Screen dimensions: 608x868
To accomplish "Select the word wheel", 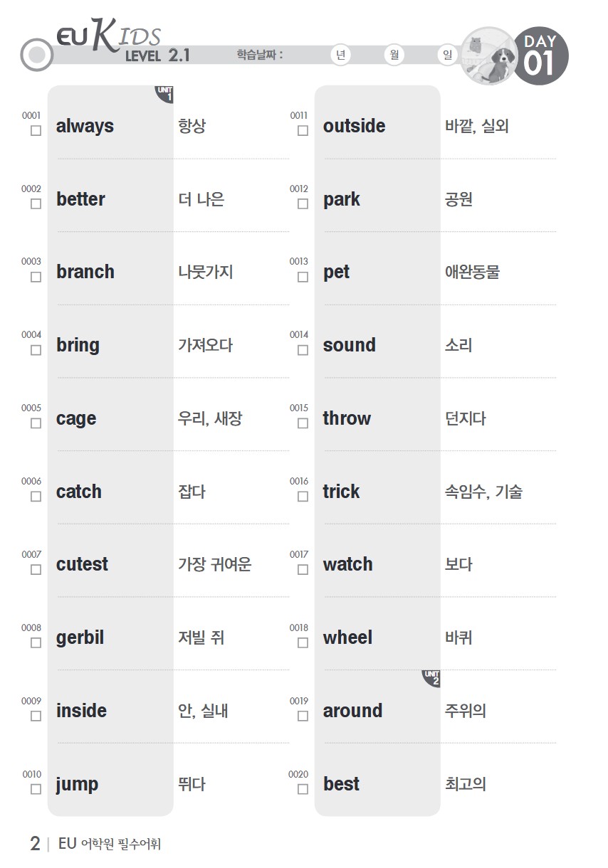I will pyautogui.click(x=347, y=637).
